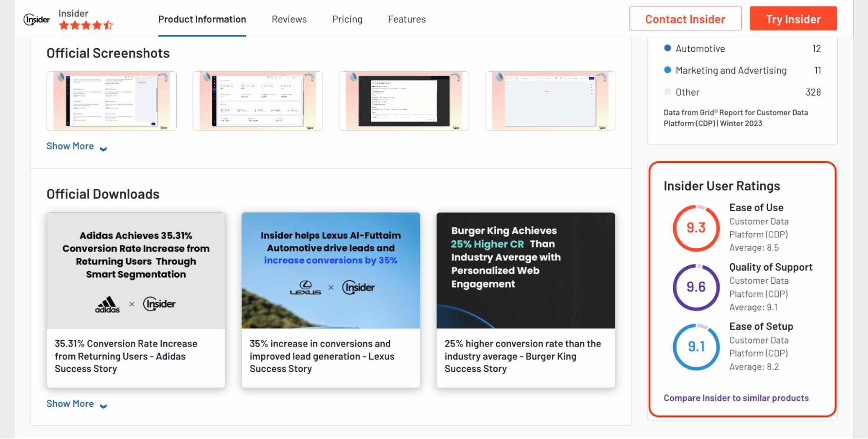Toggle the Other category dot
This screenshot has height=439, width=868.
pyautogui.click(x=667, y=92)
